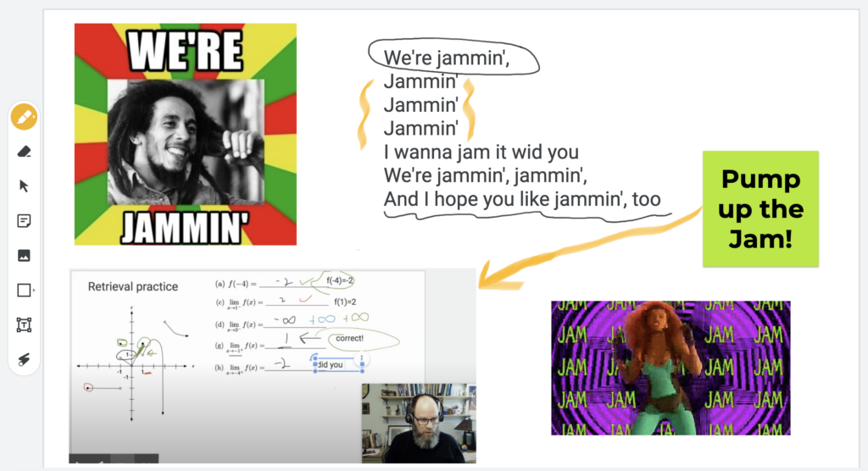Click the "f(-4)=-2" annotation
Screen dimensions: 868x471
point(339,280)
